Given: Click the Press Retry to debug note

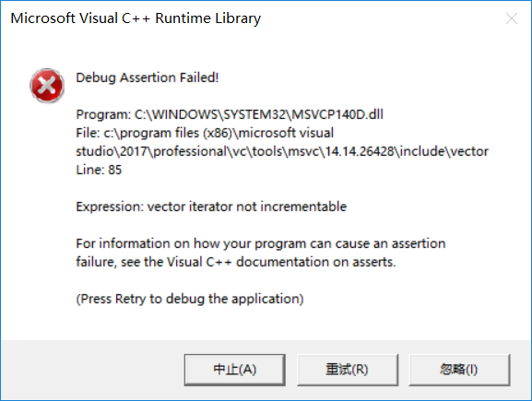Looking at the screenshot, I should coord(190,299).
